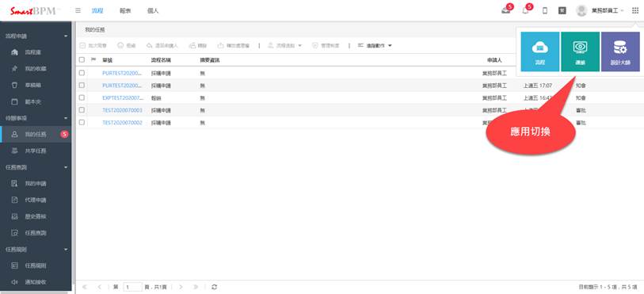Select the 流程 top menu
This screenshot has height=294, width=644.
click(97, 11)
